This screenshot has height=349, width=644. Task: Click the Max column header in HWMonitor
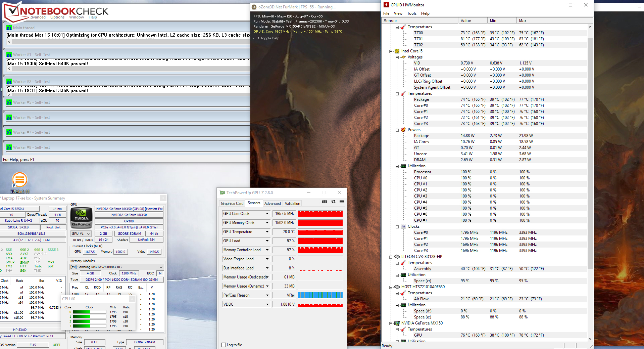(x=531, y=21)
